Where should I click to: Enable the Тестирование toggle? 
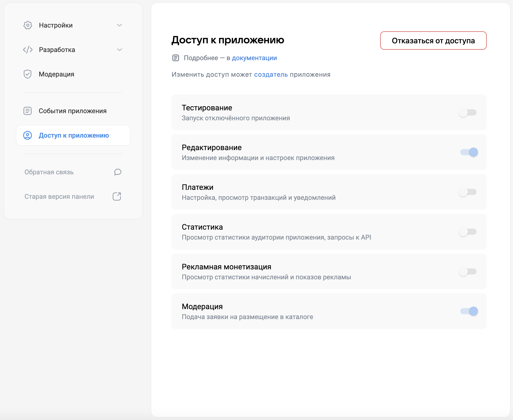click(468, 112)
